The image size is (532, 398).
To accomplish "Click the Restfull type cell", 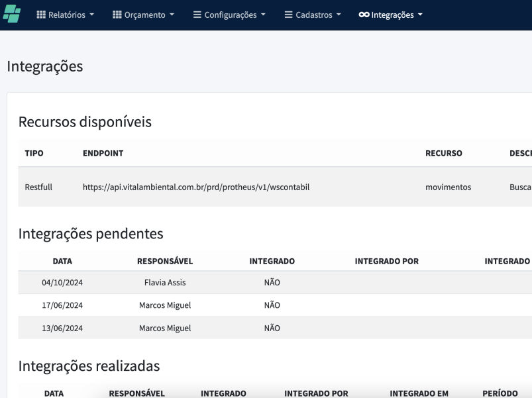I will pyautogui.click(x=38, y=187).
